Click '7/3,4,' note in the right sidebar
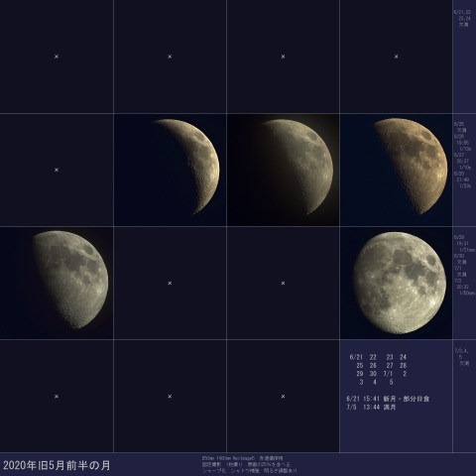The height and width of the screenshot is (476, 476). click(x=461, y=350)
